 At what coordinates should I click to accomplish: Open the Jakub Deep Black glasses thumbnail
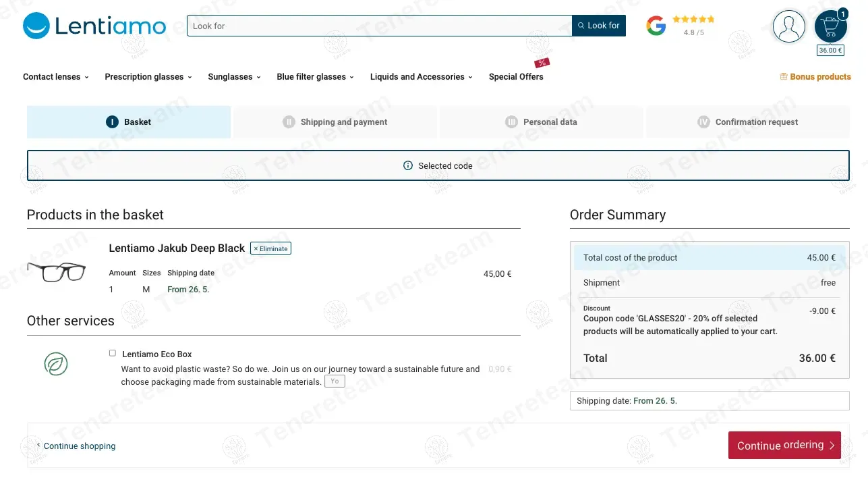(x=57, y=271)
